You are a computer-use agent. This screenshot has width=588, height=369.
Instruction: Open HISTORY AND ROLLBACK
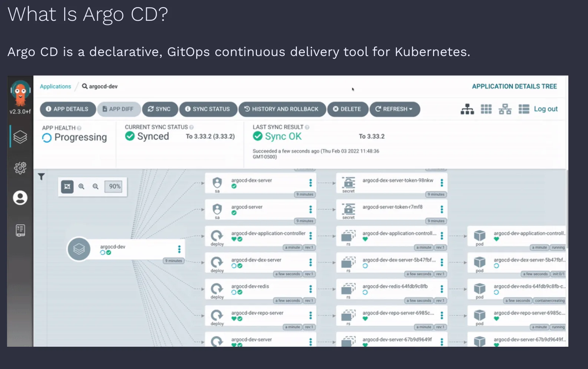(282, 109)
